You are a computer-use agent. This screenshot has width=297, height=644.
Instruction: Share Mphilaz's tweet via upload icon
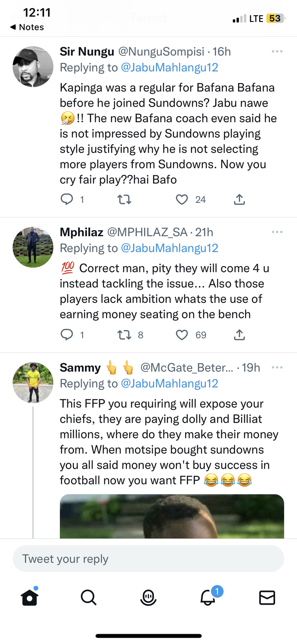pyautogui.click(x=239, y=335)
